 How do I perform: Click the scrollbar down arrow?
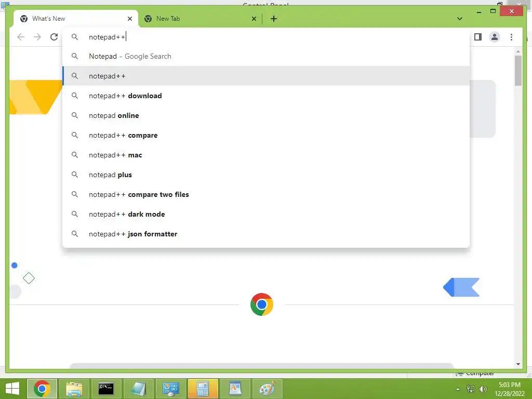518,364
